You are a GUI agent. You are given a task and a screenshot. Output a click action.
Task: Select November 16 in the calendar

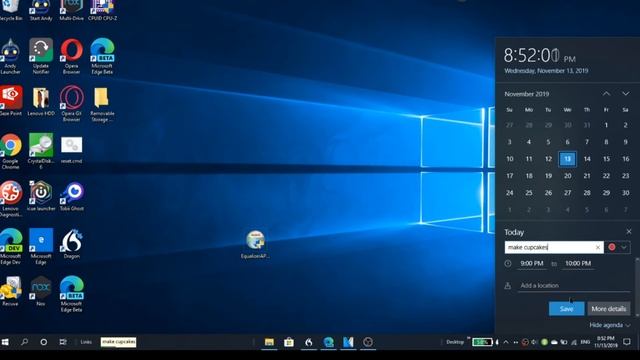tap(625, 159)
